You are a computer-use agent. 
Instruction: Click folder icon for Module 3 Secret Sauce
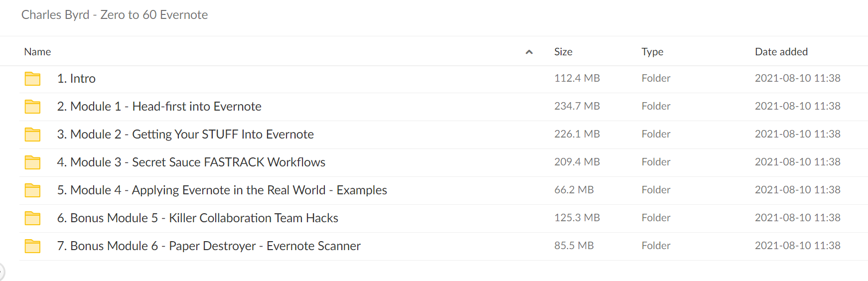(32, 162)
